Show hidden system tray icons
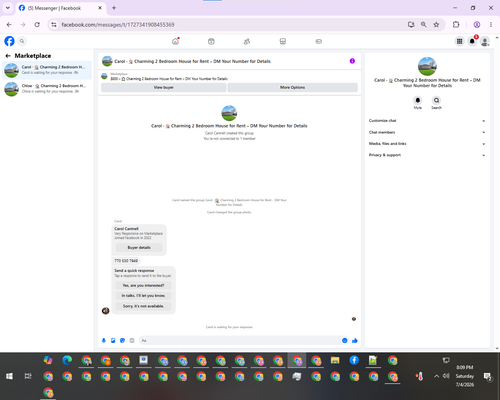Screen dimensions: 500x400 436,376
